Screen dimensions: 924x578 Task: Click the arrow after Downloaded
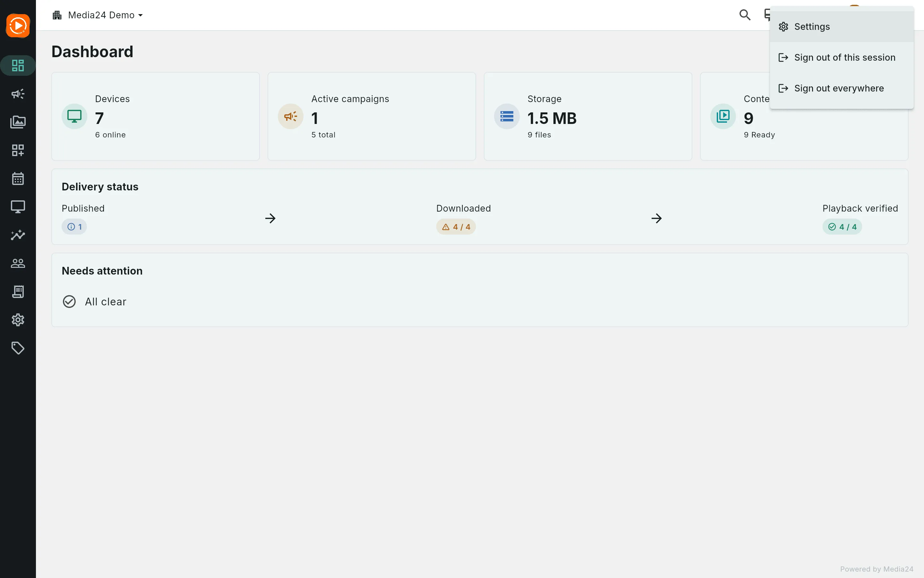(x=656, y=218)
